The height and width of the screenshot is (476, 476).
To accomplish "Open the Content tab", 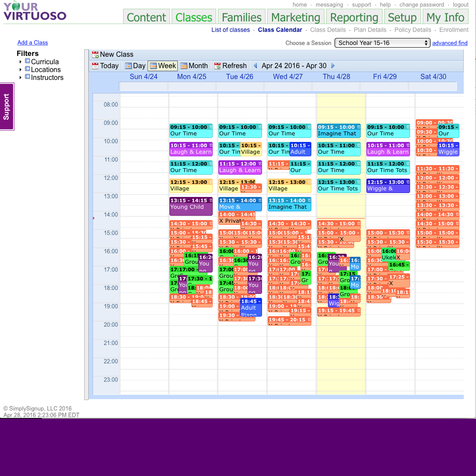I will (146, 17).
